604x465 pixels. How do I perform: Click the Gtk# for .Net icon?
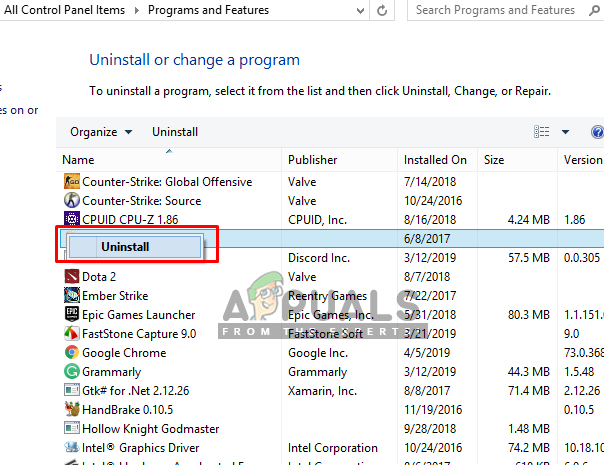(72, 390)
